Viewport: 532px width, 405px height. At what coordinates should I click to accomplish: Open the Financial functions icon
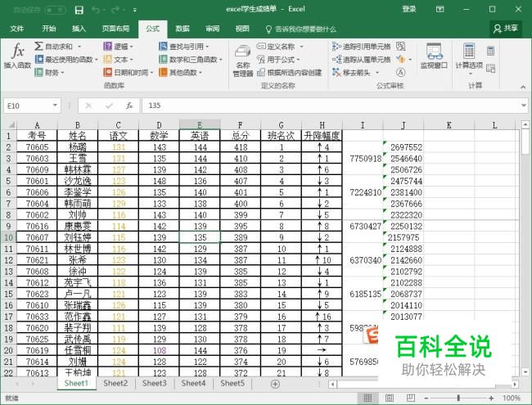point(39,72)
